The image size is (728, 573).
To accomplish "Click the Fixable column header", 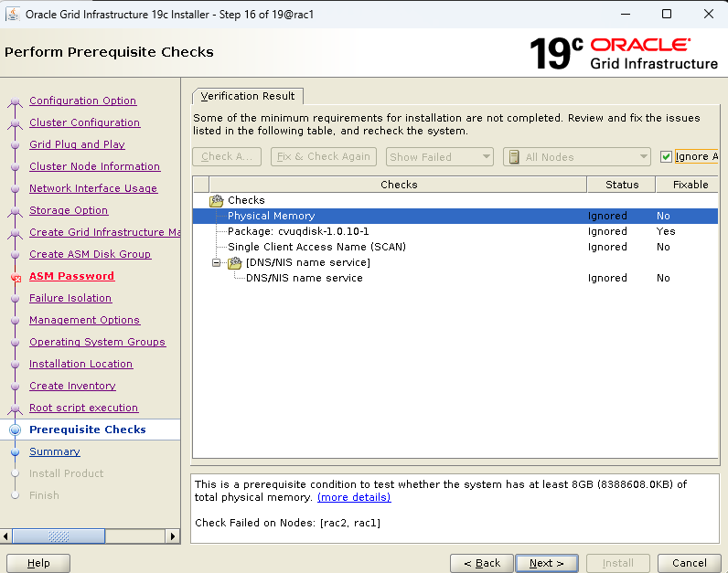I will pos(688,185).
